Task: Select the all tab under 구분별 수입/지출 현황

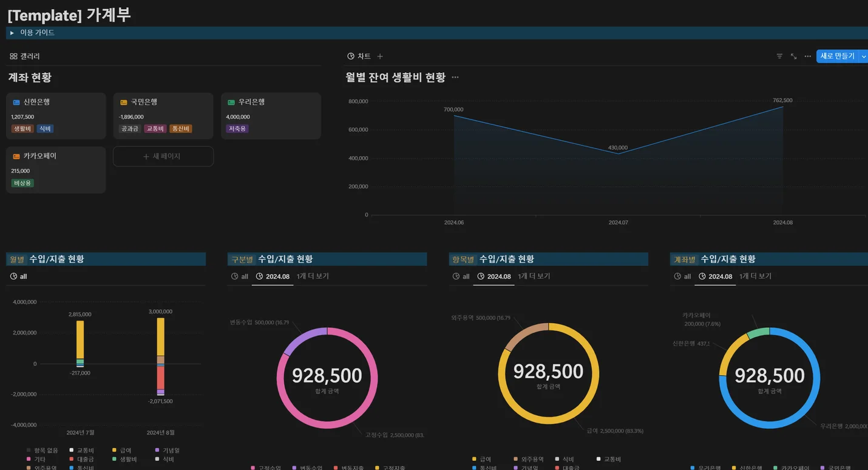Action: coord(240,276)
